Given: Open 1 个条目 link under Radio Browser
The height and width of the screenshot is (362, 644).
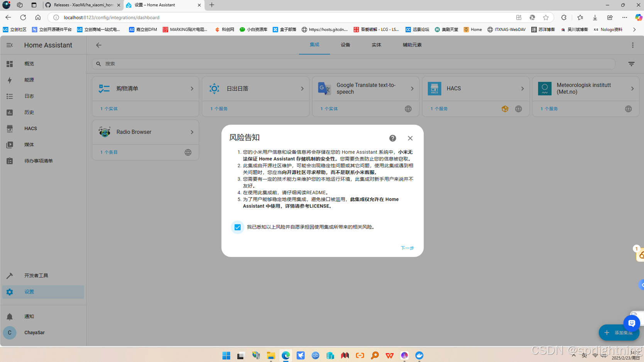Looking at the screenshot, I should [x=109, y=152].
